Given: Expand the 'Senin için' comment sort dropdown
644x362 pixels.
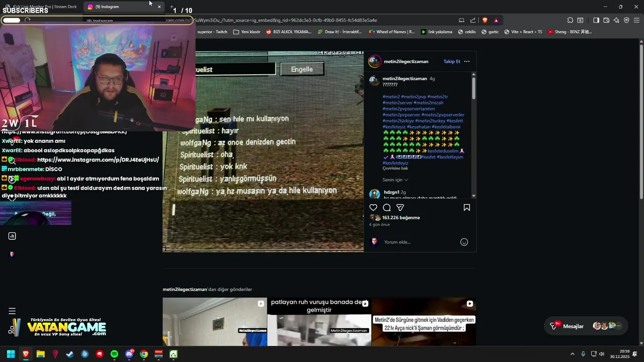Looking at the screenshot, I should coord(395,179).
